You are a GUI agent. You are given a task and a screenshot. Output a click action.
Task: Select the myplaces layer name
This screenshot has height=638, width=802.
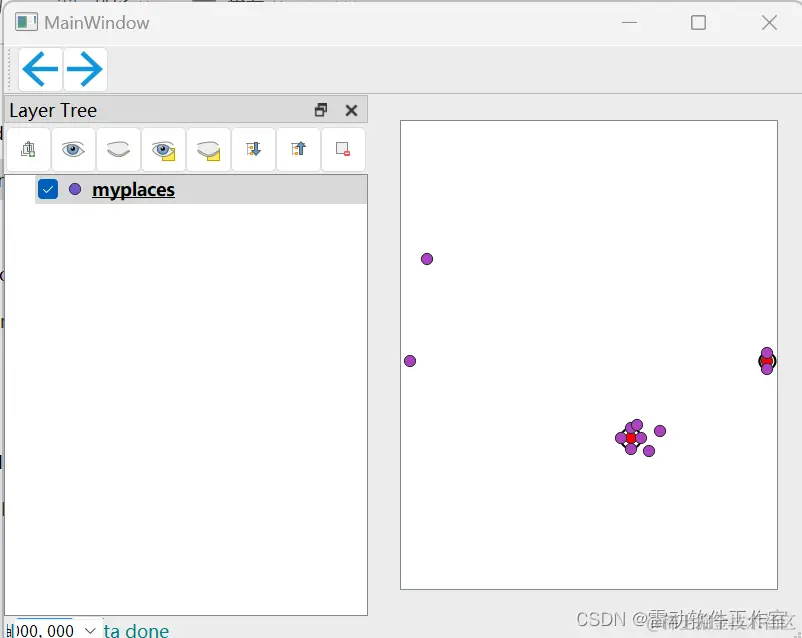[133, 190]
